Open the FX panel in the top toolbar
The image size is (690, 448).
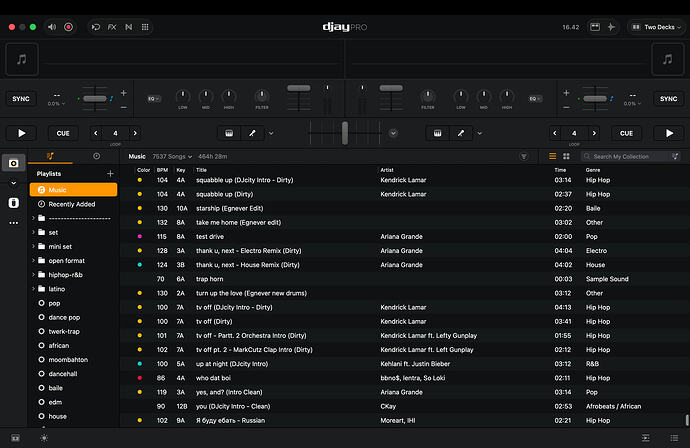[112, 27]
